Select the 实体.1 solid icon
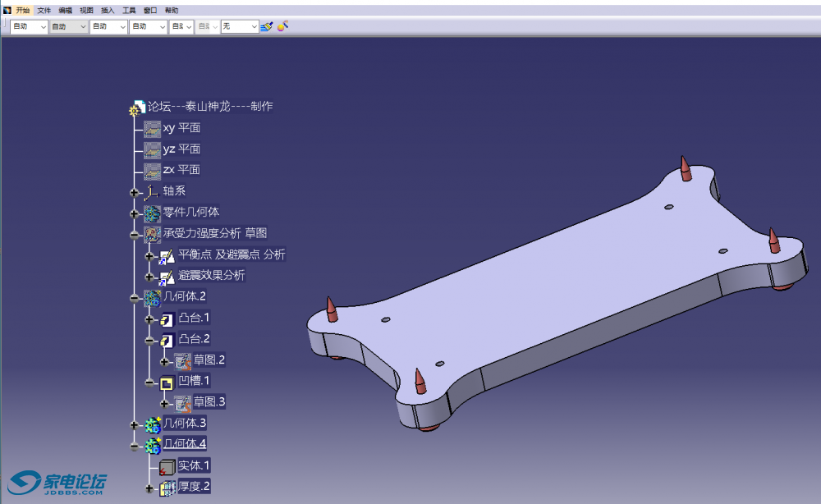The width and height of the screenshot is (821, 504). tap(167, 466)
